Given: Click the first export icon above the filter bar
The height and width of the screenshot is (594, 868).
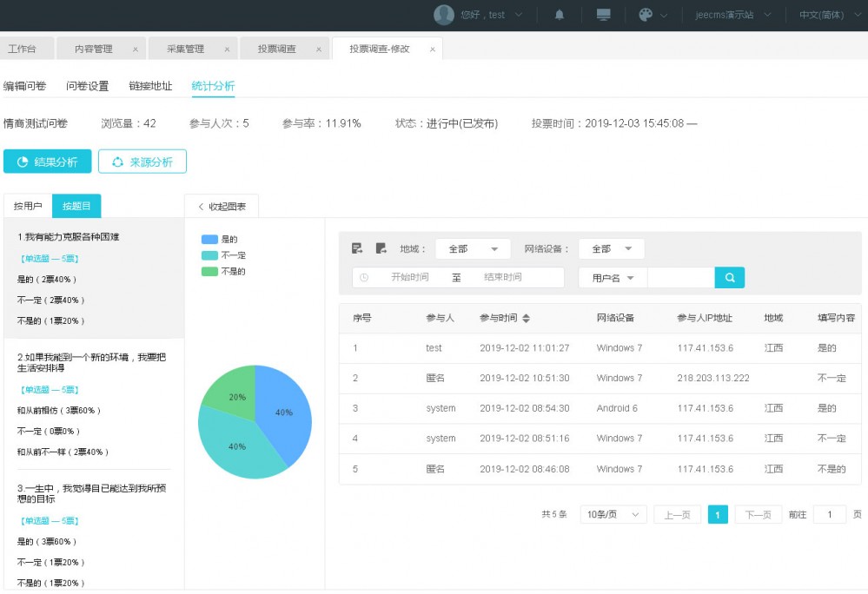Looking at the screenshot, I should pyautogui.click(x=356, y=247).
